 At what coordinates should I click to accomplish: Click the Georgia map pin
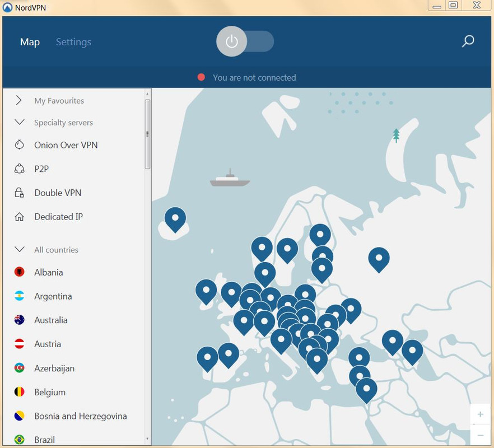393,340
